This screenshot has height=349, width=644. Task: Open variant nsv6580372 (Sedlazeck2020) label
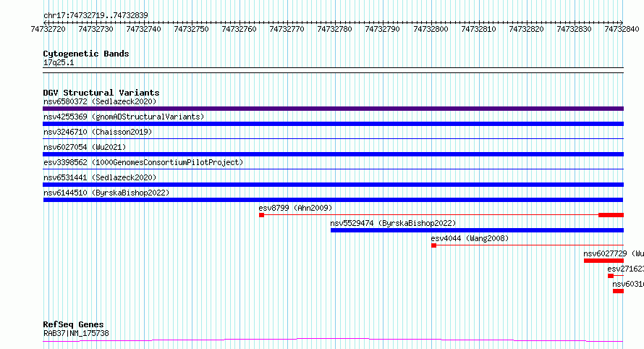pyautogui.click(x=100, y=101)
